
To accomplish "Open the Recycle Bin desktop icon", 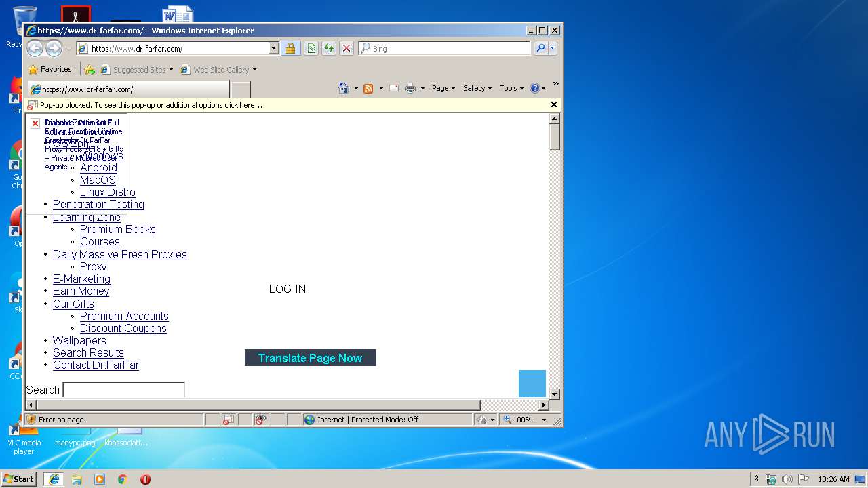I will 24,22.
